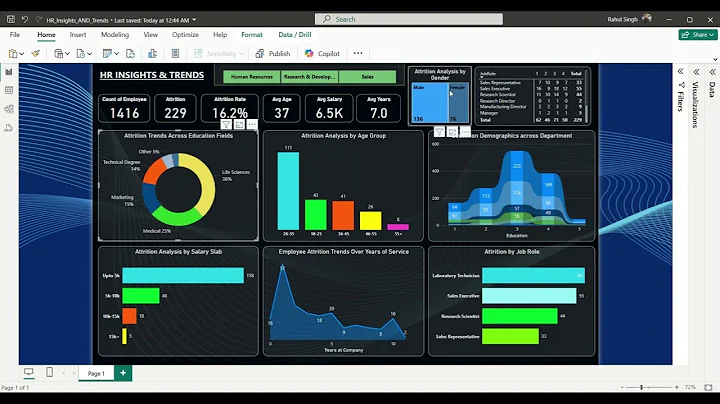Viewport: 720px width, 404px height.
Task: Switch to mobile layout icon
Action: point(50,372)
